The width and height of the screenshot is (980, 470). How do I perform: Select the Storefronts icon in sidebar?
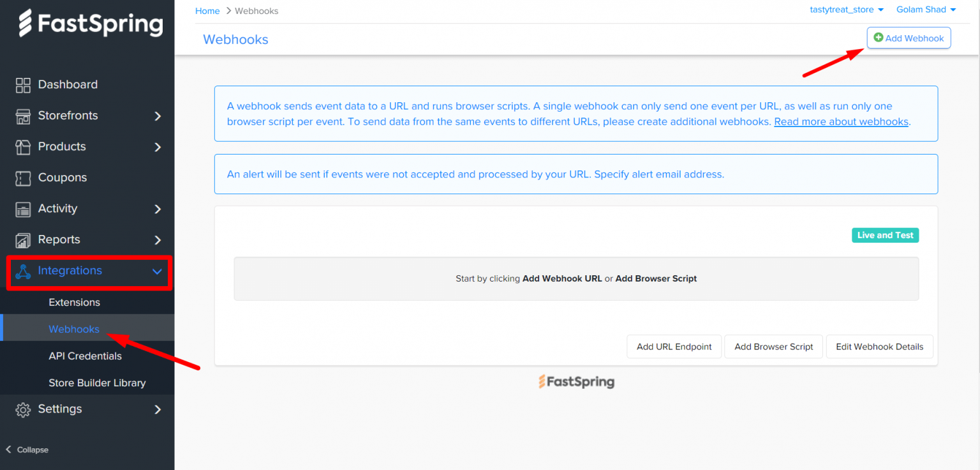(24, 116)
